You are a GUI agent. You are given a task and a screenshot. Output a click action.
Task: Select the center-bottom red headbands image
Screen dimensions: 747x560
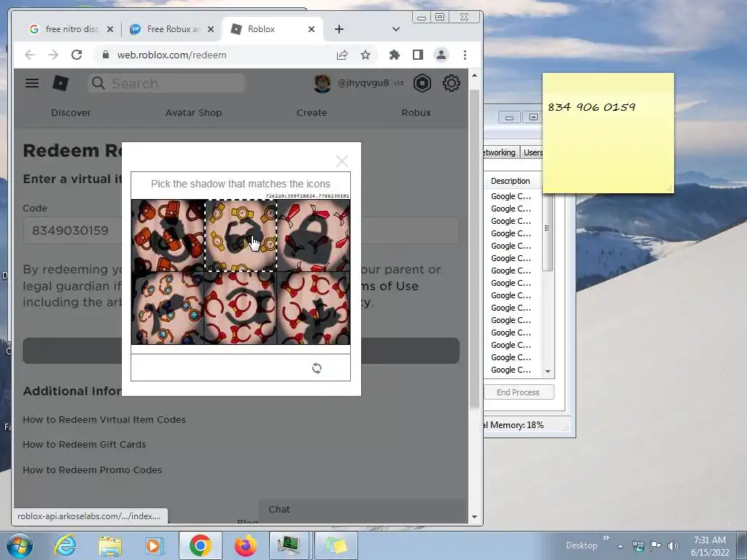241,308
